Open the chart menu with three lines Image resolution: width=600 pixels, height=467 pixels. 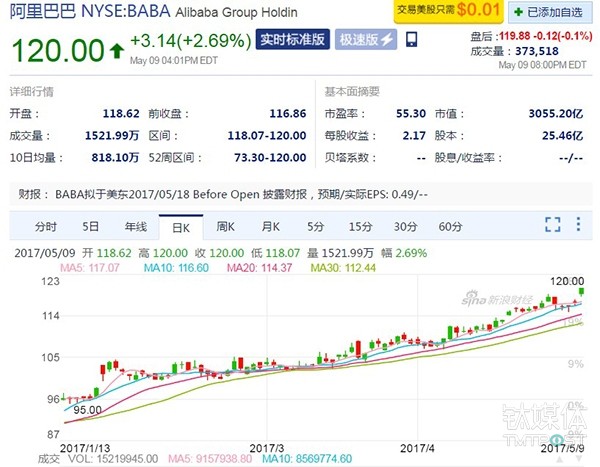click(578, 225)
